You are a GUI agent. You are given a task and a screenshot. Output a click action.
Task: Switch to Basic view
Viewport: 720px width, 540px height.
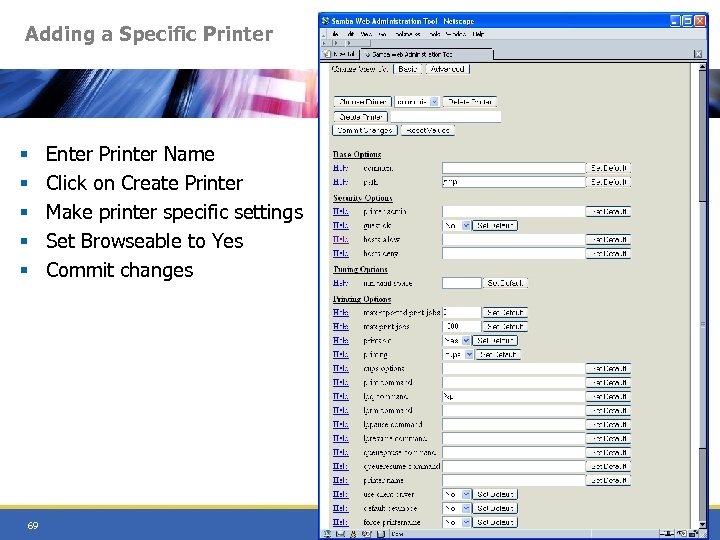click(x=407, y=69)
